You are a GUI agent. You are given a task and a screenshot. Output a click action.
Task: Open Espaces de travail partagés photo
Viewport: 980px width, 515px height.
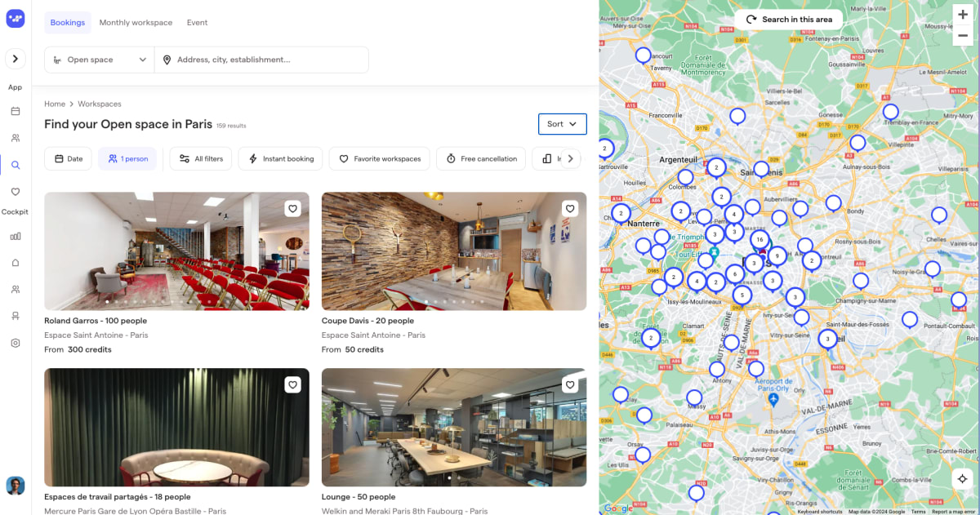click(x=176, y=427)
